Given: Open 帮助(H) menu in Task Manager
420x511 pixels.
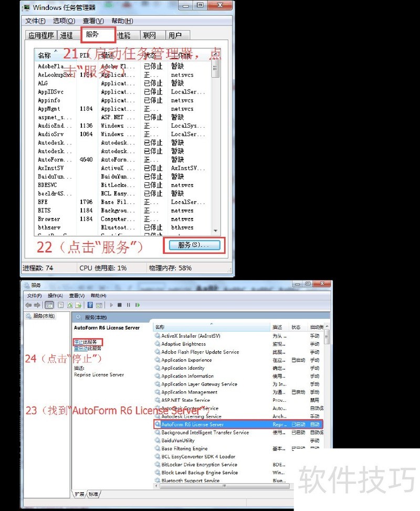Looking at the screenshot, I should coord(122,21).
